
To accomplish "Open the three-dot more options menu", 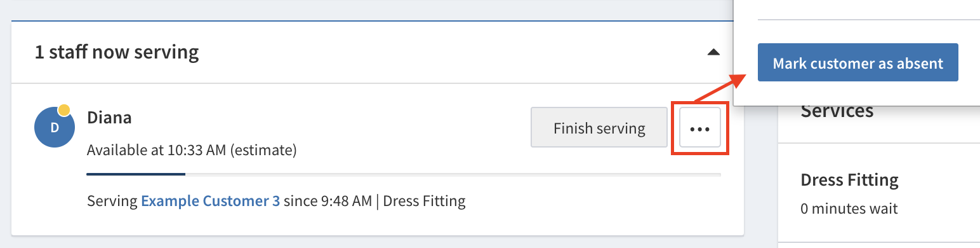I will click(x=699, y=128).
